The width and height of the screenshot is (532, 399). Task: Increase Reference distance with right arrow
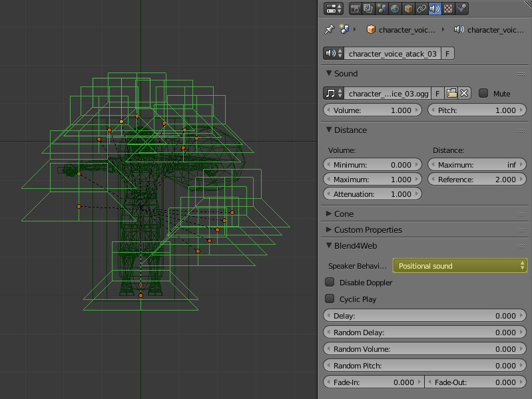[x=521, y=180]
